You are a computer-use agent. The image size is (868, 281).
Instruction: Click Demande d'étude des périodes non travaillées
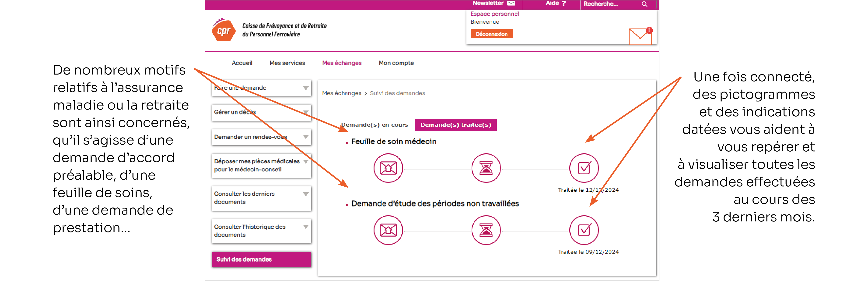[x=435, y=204]
